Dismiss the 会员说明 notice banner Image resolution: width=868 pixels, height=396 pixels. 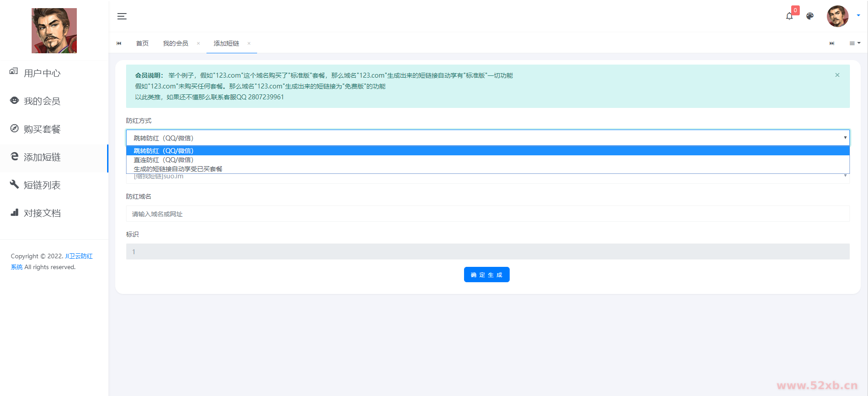[x=837, y=75]
